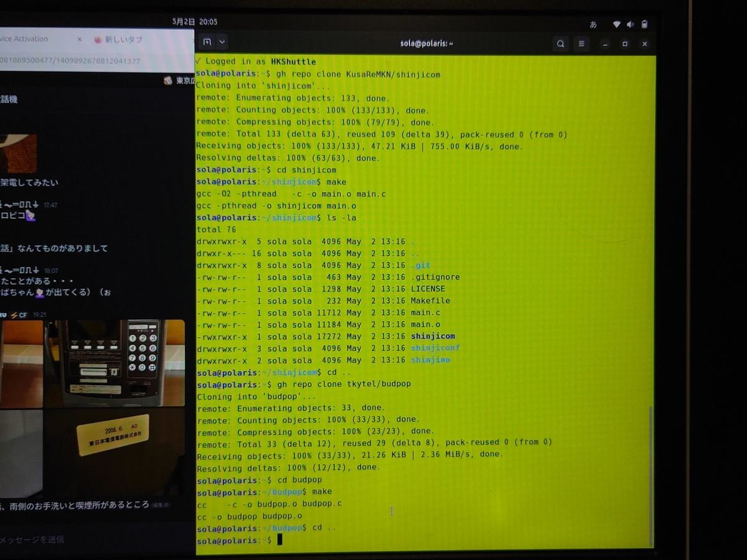Click the shinjiconf directory row
The width and height of the screenshot is (747, 560).
tap(328, 348)
